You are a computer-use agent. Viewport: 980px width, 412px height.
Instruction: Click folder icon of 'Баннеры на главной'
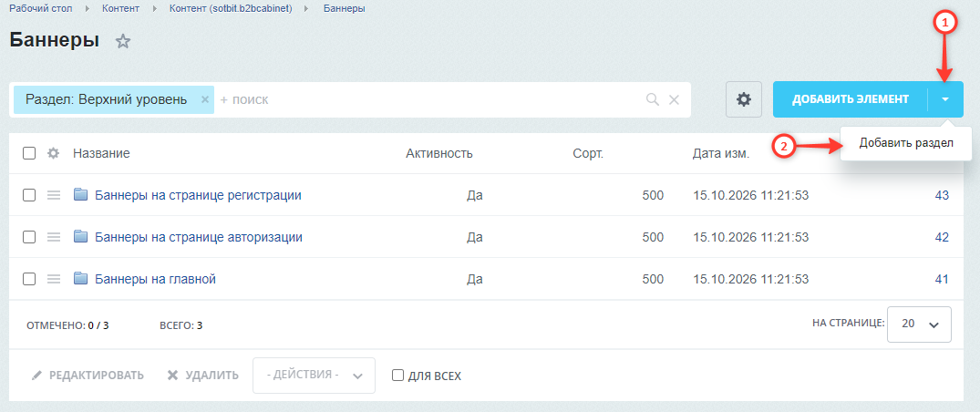[80, 279]
